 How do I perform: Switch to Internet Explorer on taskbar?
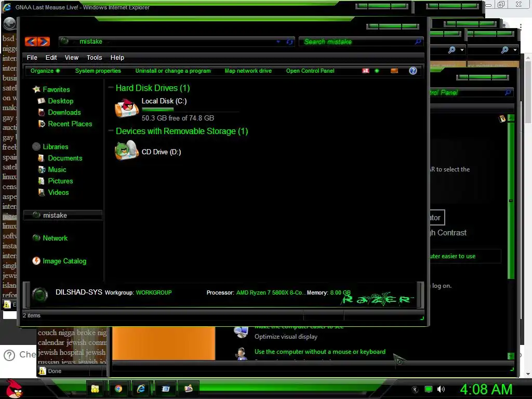pyautogui.click(x=141, y=389)
